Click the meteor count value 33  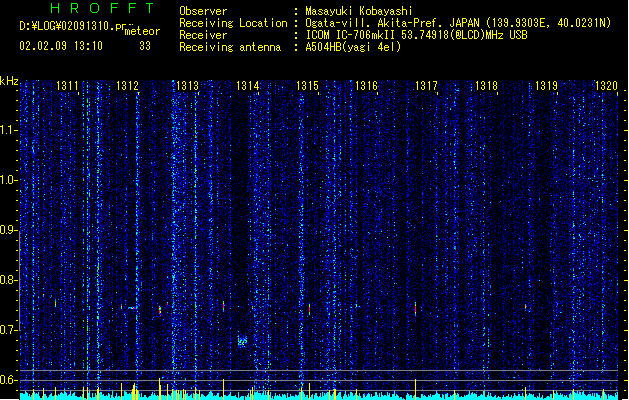[145, 46]
